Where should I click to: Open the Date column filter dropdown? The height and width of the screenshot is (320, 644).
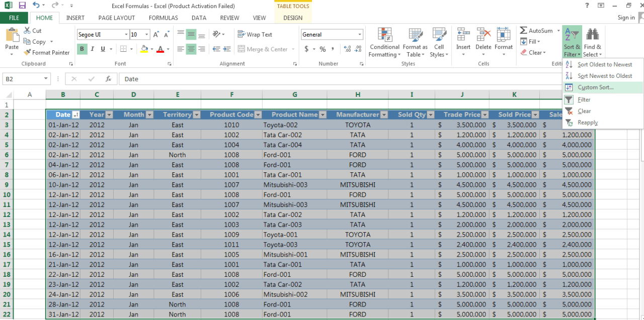pyautogui.click(x=76, y=115)
